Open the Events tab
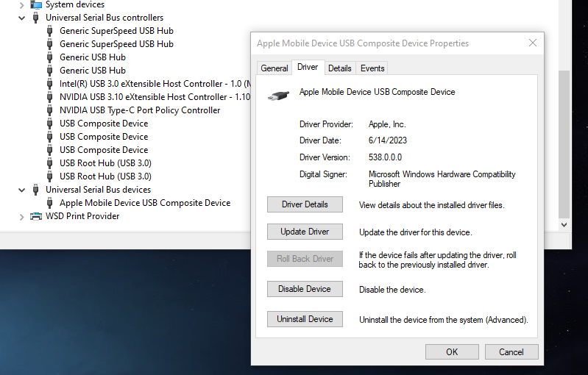This screenshot has height=375, width=588. click(x=372, y=68)
